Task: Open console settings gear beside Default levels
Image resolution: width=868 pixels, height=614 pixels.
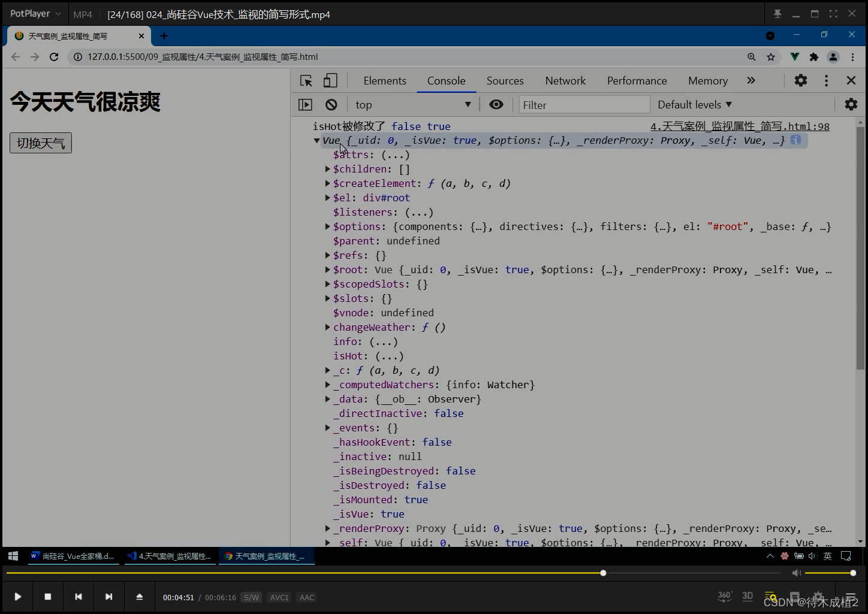Action: click(851, 104)
